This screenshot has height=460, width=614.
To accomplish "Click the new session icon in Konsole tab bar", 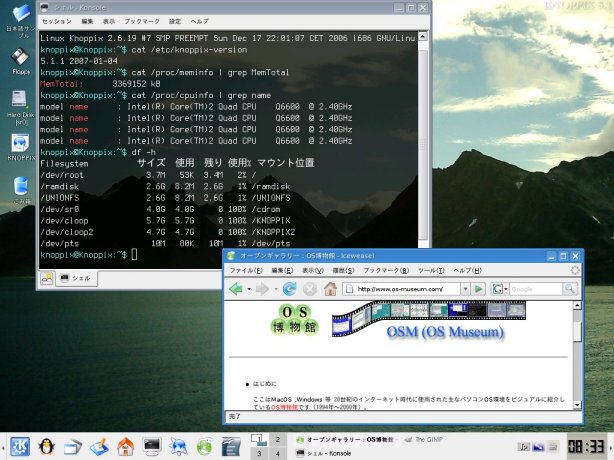I will coord(47,278).
